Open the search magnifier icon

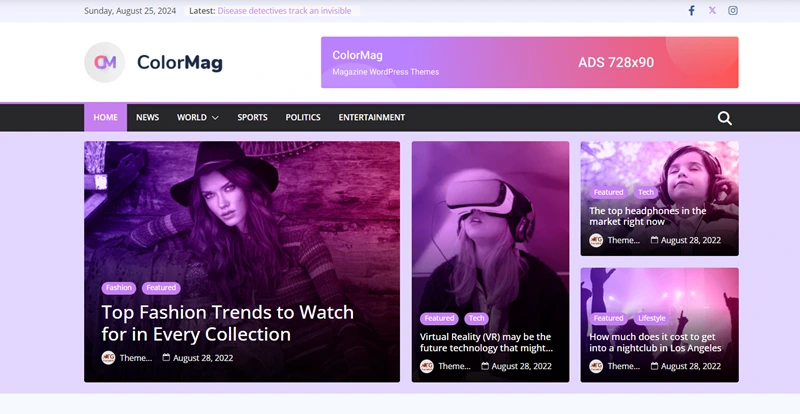coord(724,118)
